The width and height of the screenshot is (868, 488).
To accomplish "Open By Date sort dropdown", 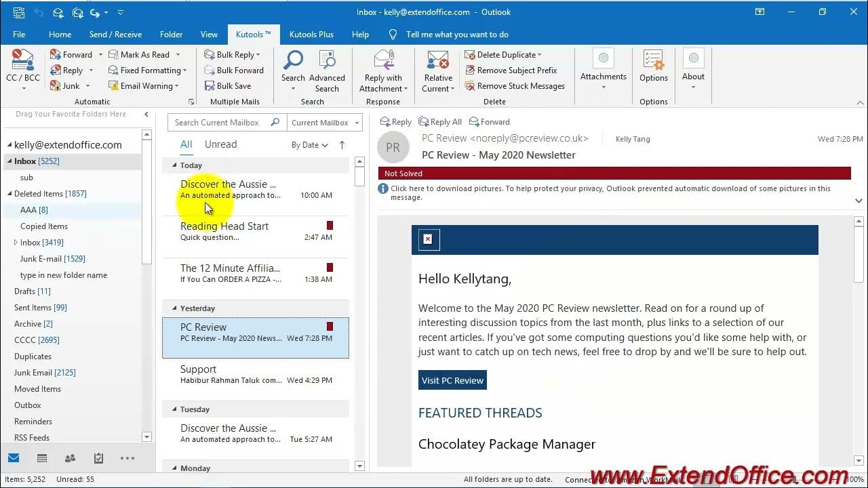I will pyautogui.click(x=309, y=145).
